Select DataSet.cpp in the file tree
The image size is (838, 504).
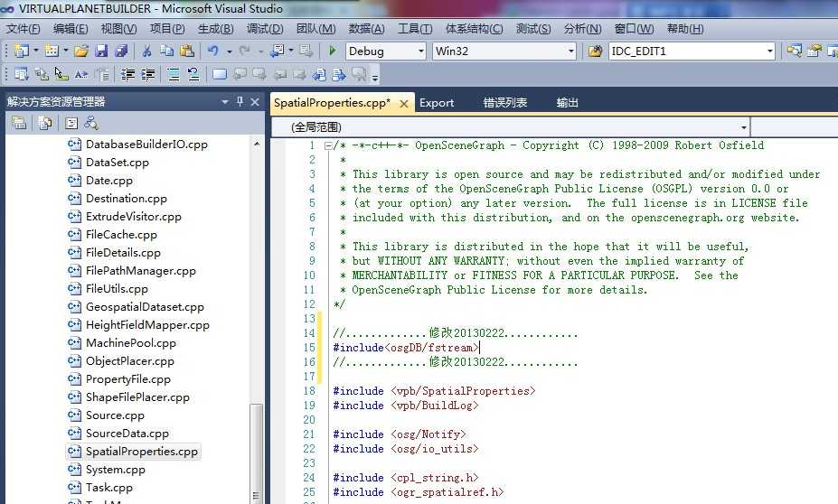coord(117,163)
